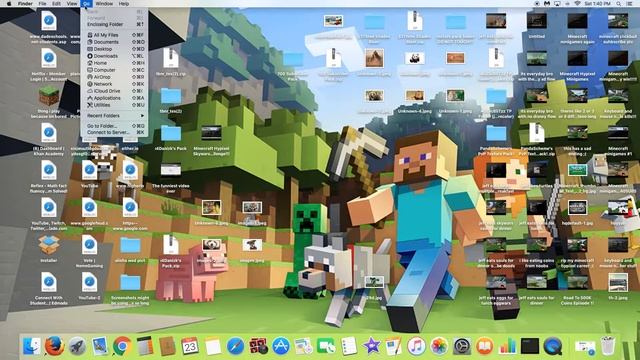Launch QuickTime Player from the dock

[x=553, y=347]
